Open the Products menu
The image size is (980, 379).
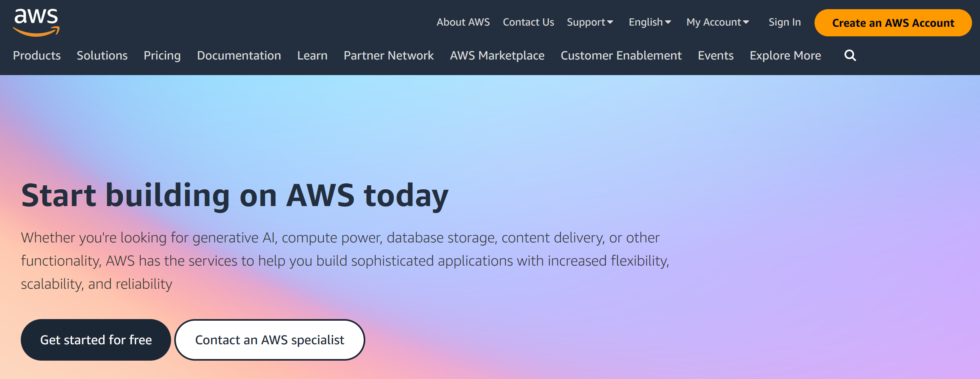36,56
